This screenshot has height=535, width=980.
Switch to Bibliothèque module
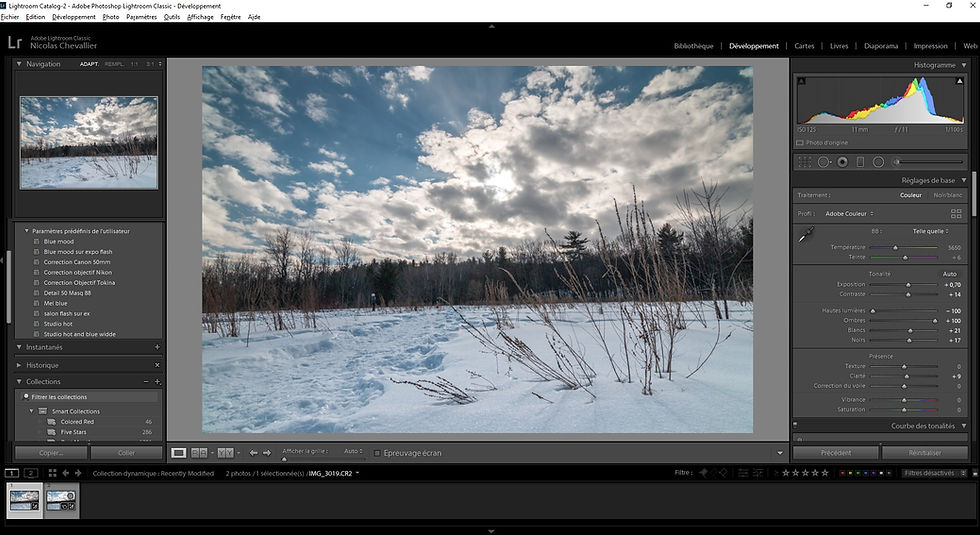[x=693, y=46]
